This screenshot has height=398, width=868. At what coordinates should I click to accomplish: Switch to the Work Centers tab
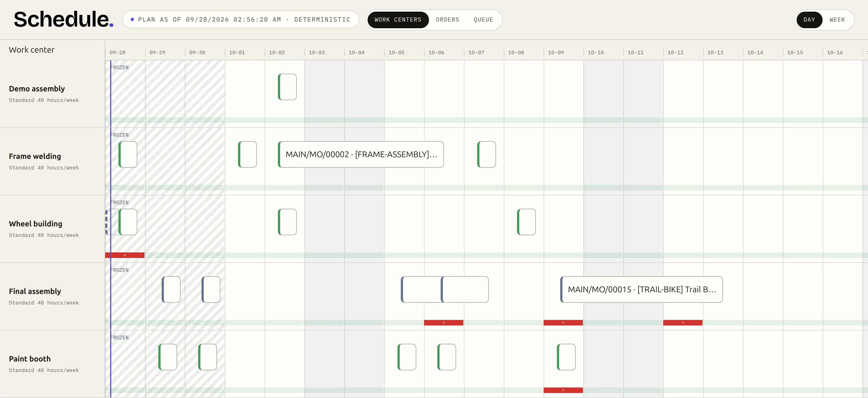(398, 20)
